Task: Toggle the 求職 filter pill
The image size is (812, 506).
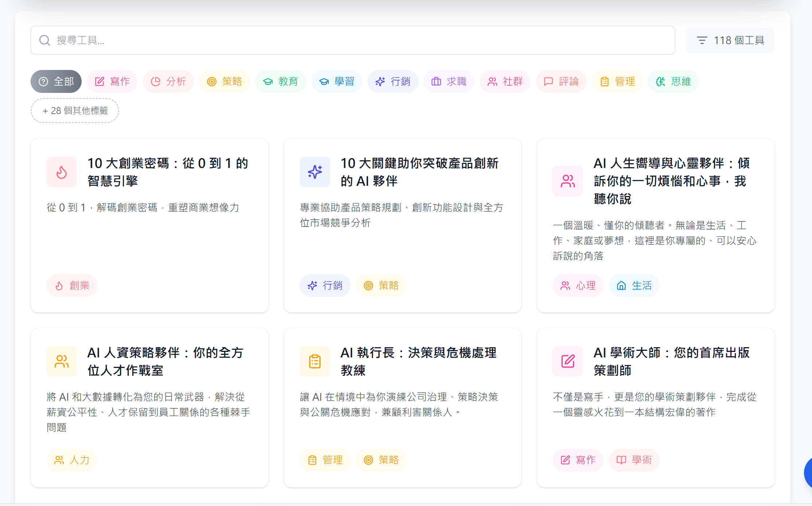Action: click(449, 81)
